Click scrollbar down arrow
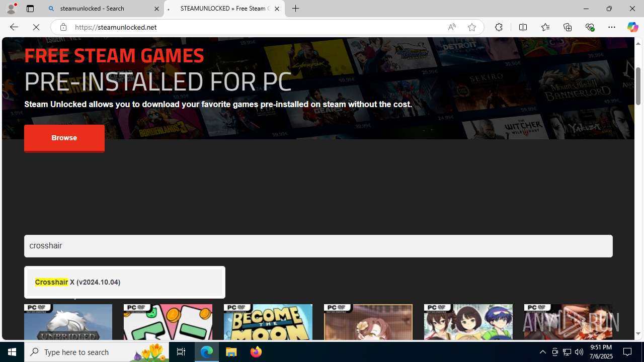The height and width of the screenshot is (362, 644). (638, 333)
